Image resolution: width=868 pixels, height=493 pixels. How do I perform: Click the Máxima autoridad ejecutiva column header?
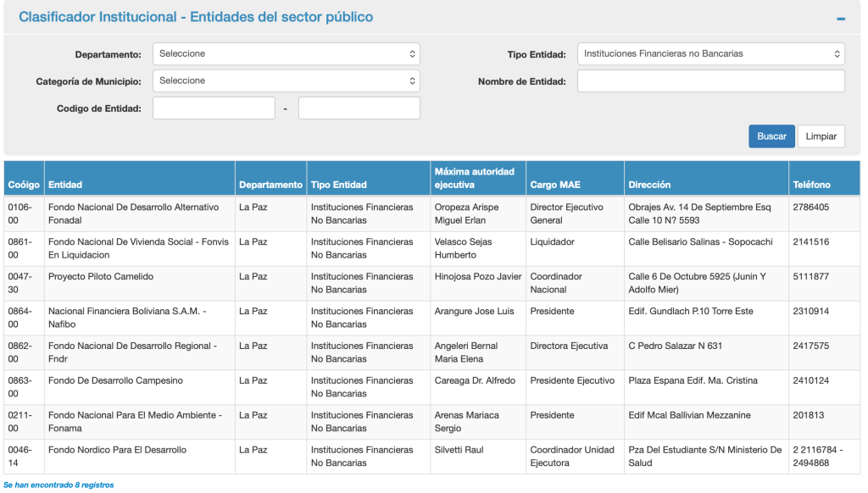pos(474,178)
